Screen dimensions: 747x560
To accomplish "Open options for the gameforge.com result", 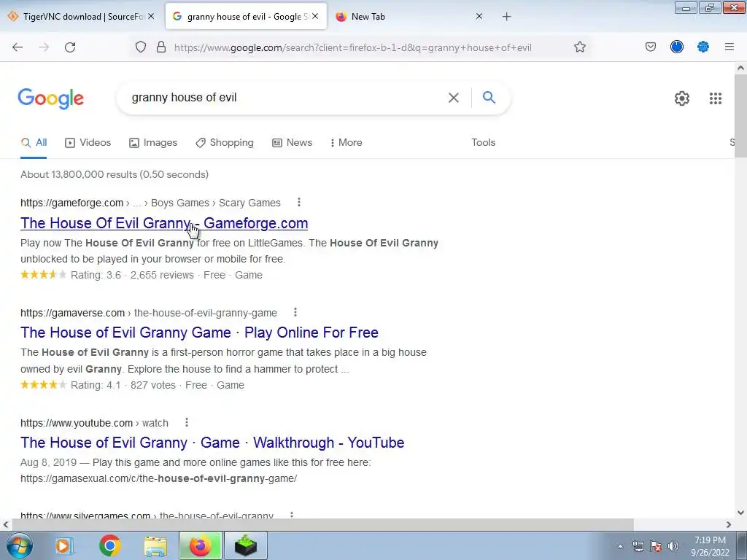I will (298, 203).
